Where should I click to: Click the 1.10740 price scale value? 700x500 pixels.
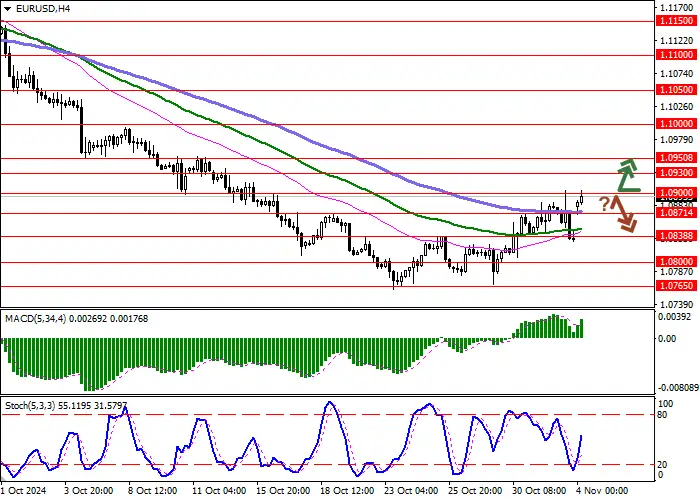pos(677,74)
